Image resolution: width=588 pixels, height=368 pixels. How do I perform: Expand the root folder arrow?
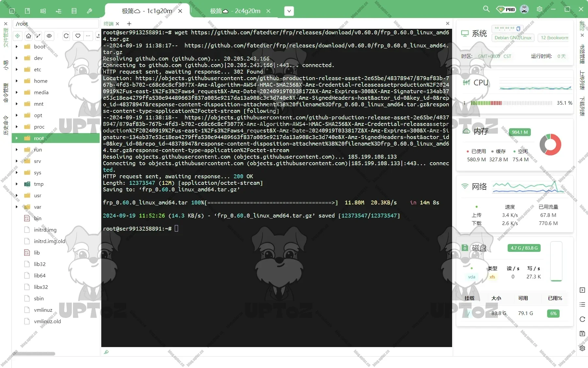(17, 138)
